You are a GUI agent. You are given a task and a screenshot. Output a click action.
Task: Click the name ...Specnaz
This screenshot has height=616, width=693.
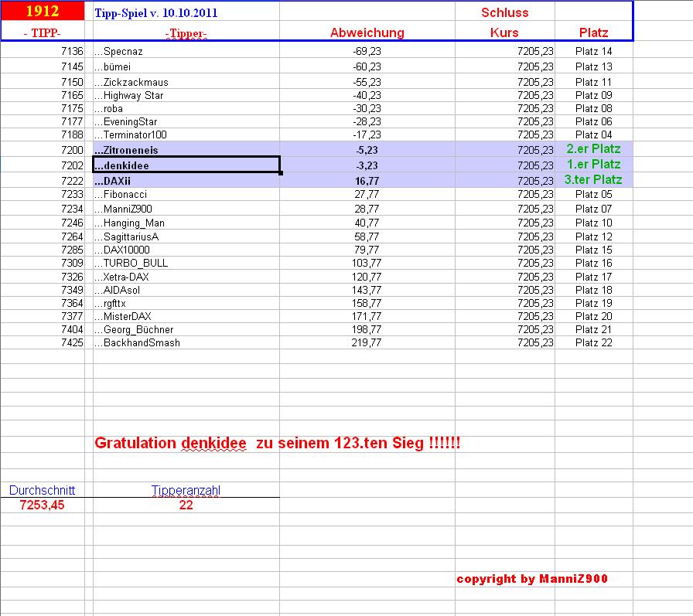pos(118,51)
